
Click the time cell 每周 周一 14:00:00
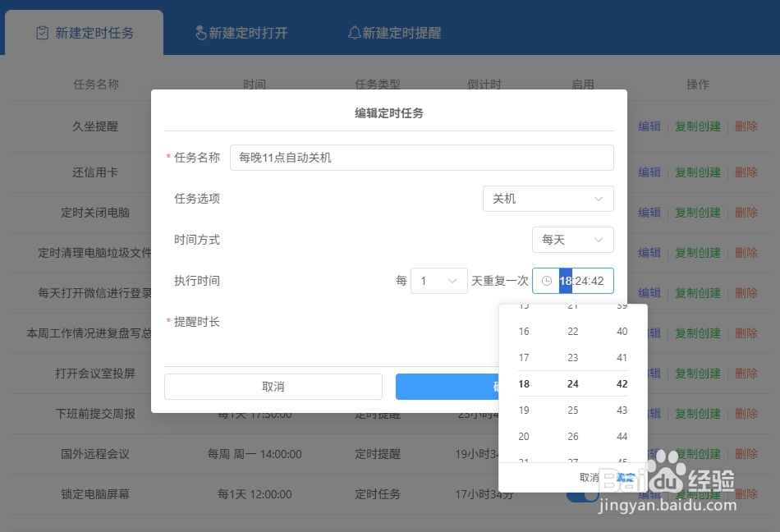pyautogui.click(x=255, y=455)
